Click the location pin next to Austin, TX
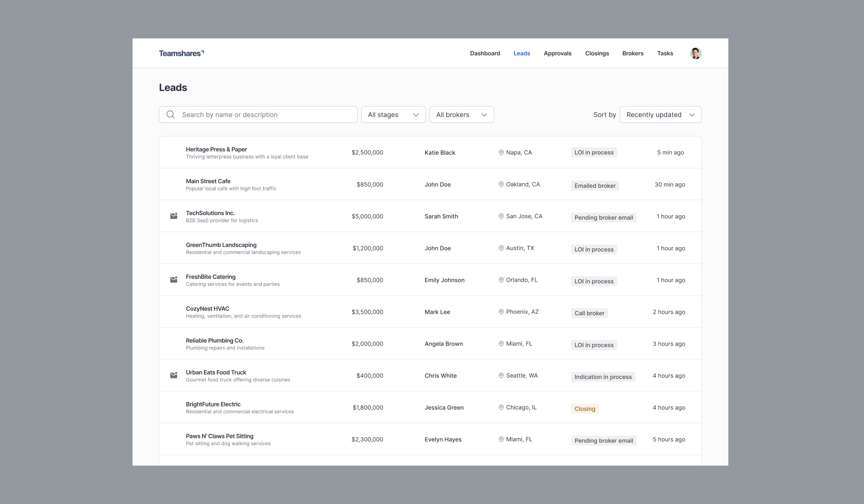 (501, 248)
